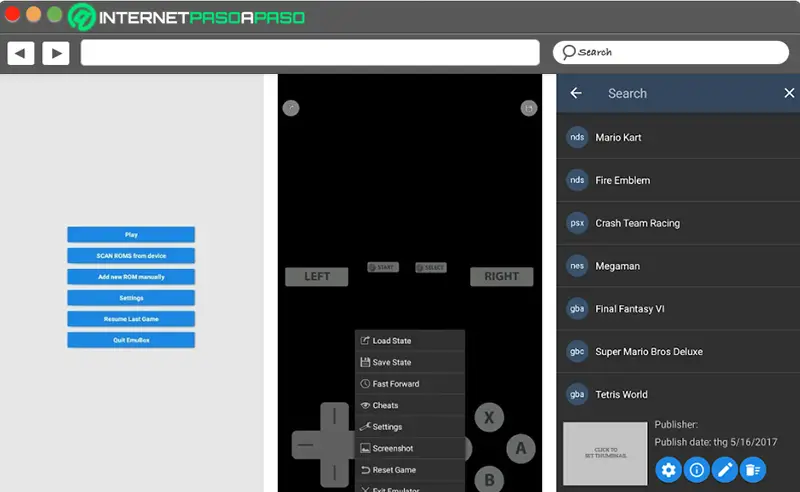The height and width of the screenshot is (492, 800).
Task: Click Resume Last Game button
Action: pos(131,319)
